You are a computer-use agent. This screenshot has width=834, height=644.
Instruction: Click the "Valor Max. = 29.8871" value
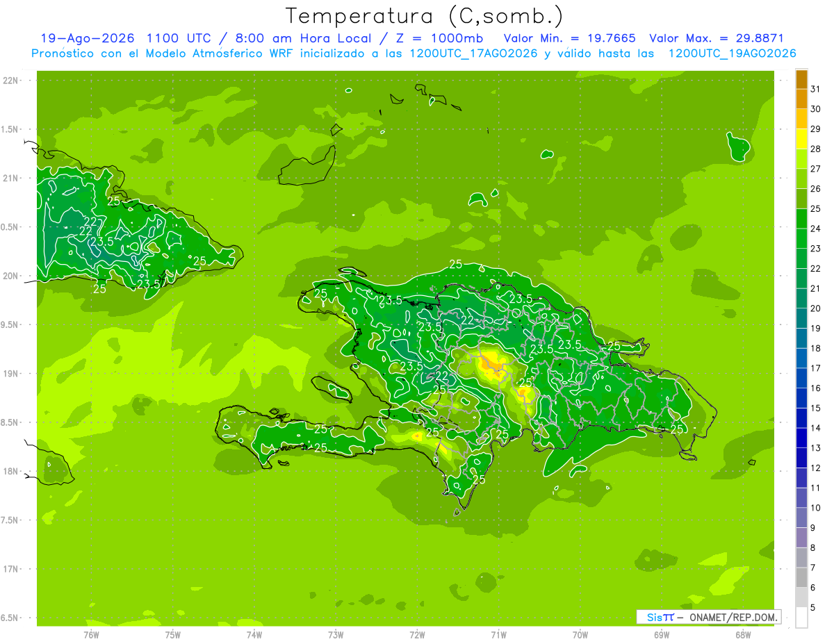[716, 38]
